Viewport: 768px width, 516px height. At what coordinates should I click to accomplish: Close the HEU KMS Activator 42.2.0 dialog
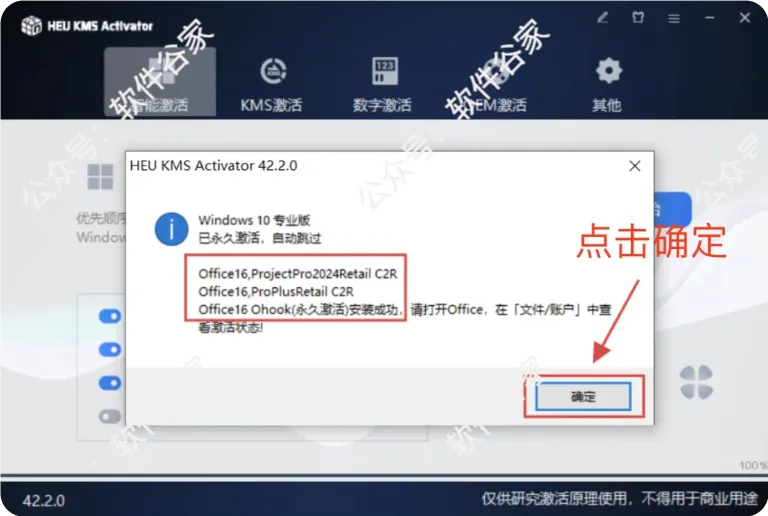[x=635, y=166]
